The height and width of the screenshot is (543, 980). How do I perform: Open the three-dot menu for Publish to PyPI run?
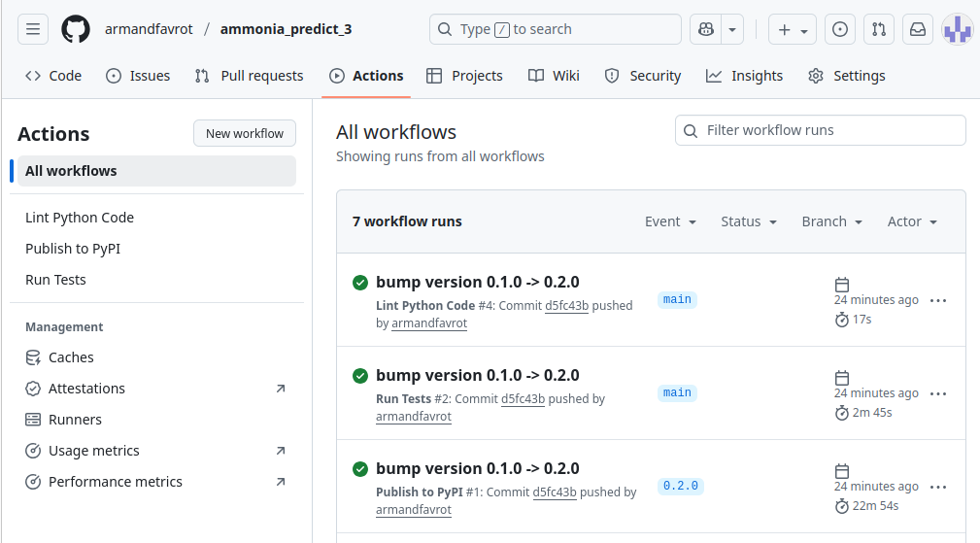click(x=938, y=487)
